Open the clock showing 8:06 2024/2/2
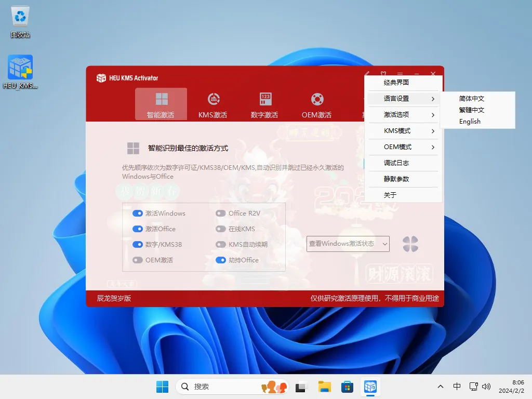532x399 pixels. click(x=512, y=387)
